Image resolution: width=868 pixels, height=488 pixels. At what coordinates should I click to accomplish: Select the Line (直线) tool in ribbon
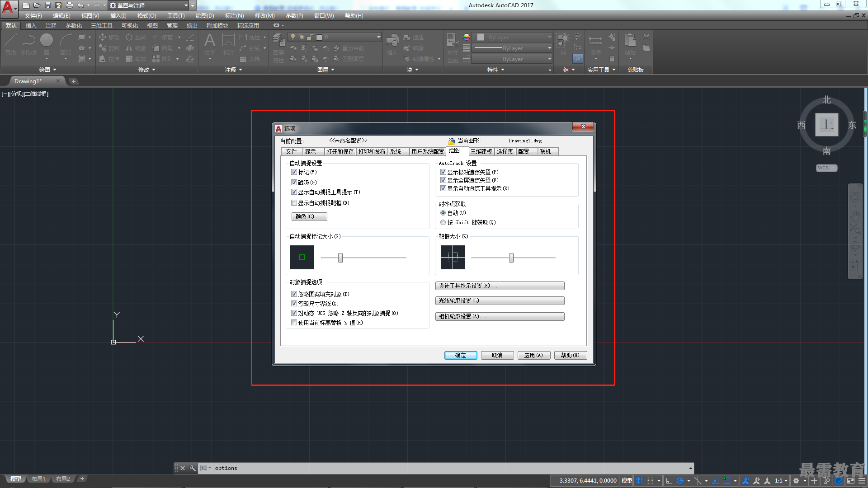pyautogui.click(x=10, y=44)
